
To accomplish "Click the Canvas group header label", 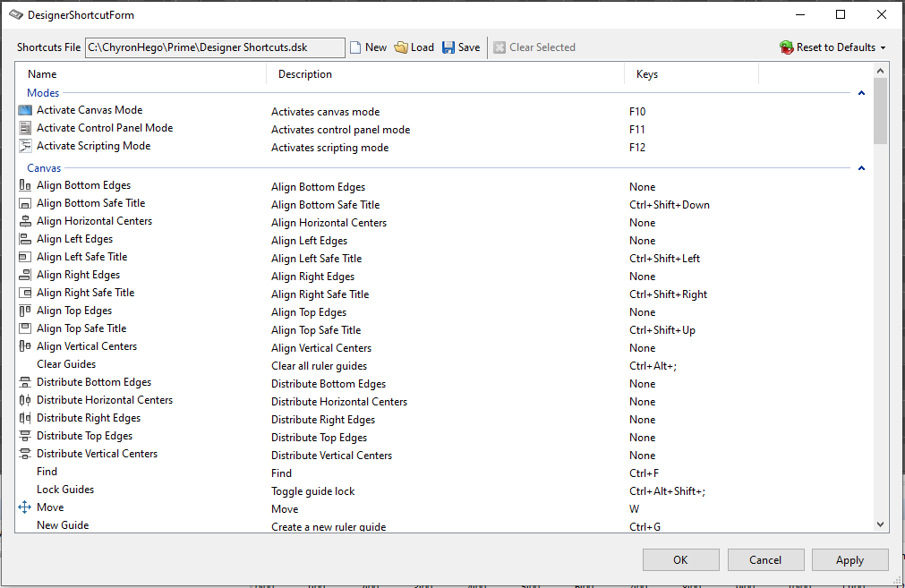I will click(44, 168).
